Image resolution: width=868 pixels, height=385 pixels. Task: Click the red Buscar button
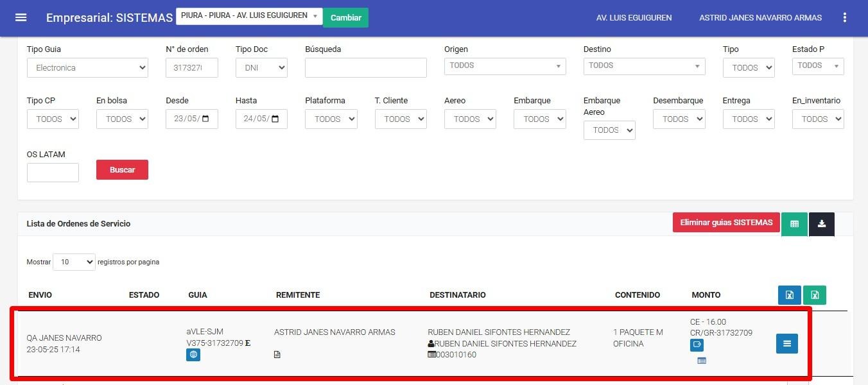coord(122,170)
